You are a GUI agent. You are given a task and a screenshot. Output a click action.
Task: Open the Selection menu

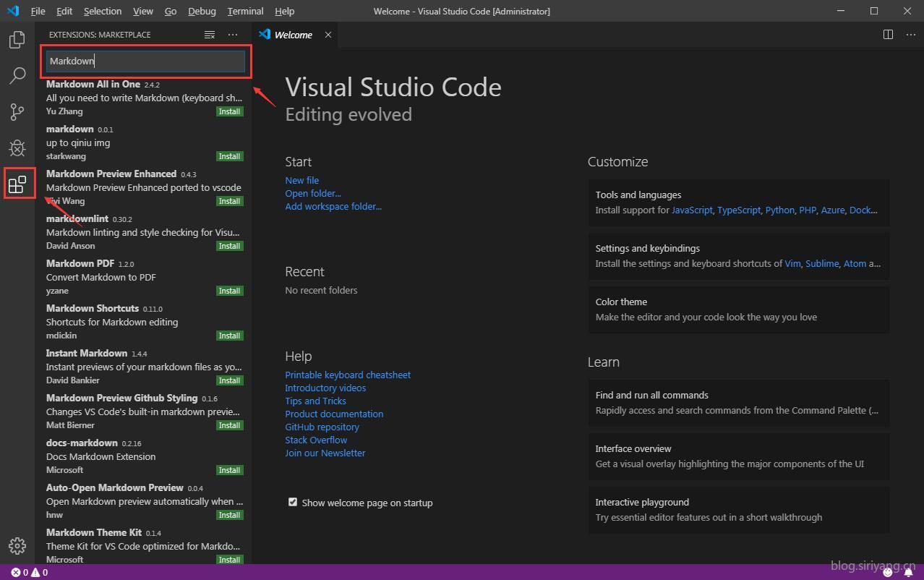tap(102, 11)
